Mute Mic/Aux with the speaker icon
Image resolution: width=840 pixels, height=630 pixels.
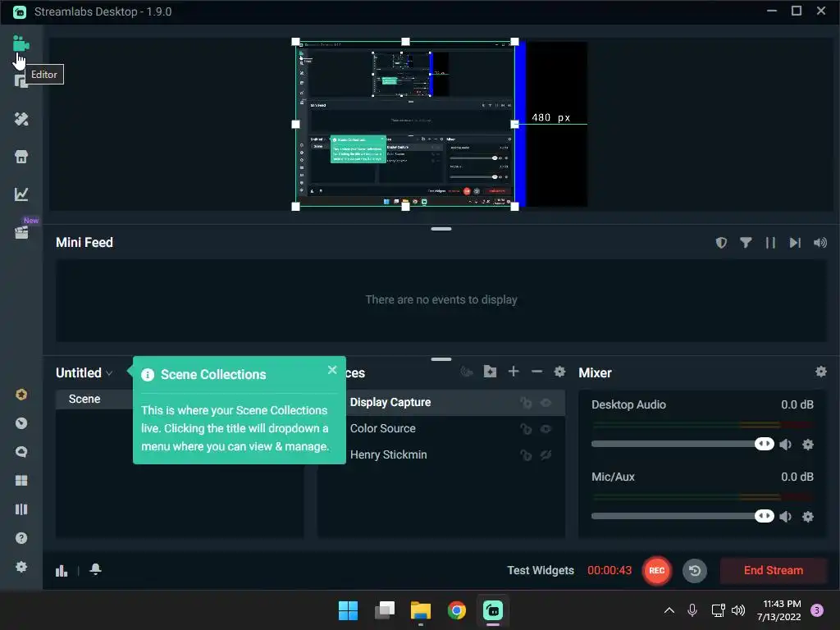tap(786, 517)
